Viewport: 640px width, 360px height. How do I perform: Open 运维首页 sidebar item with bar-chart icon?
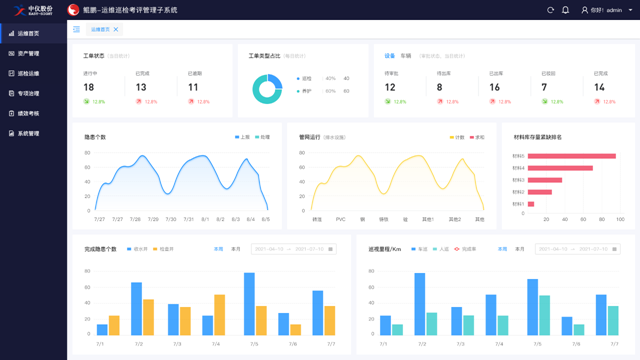pyautogui.click(x=33, y=33)
